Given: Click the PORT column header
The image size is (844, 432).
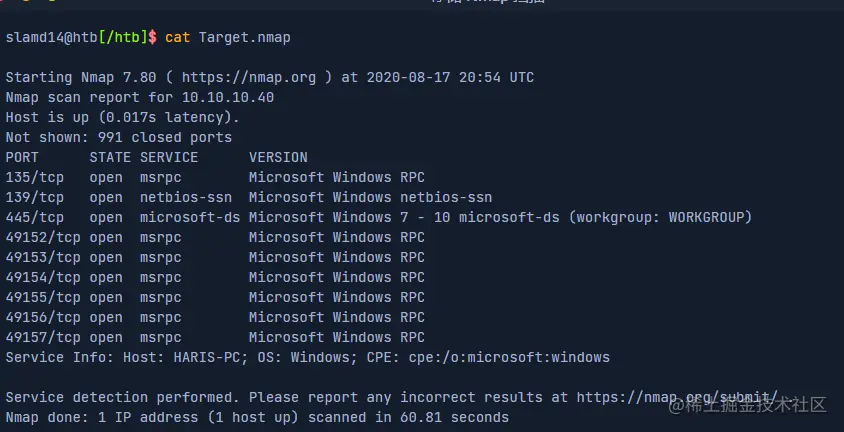Looking at the screenshot, I should 22,157.
